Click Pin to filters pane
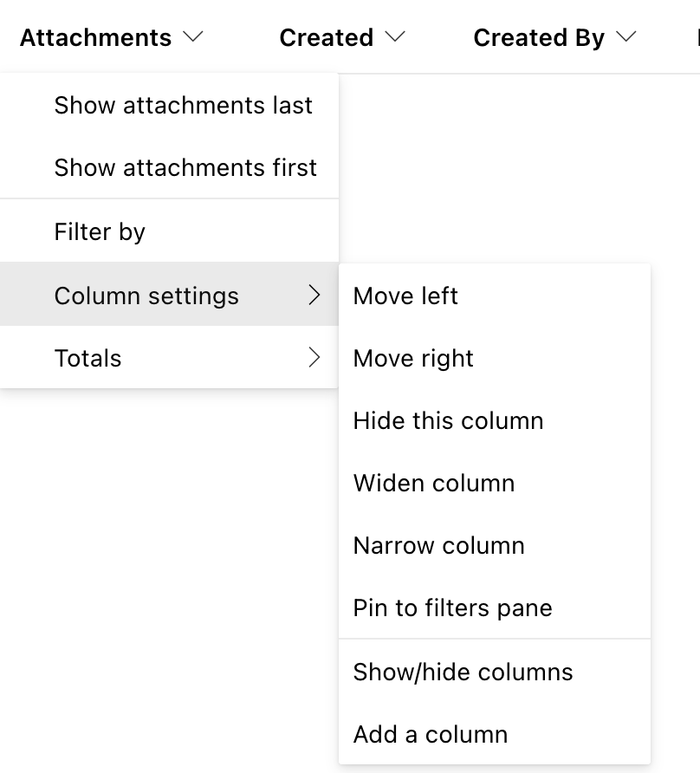The image size is (700, 773). (x=452, y=608)
